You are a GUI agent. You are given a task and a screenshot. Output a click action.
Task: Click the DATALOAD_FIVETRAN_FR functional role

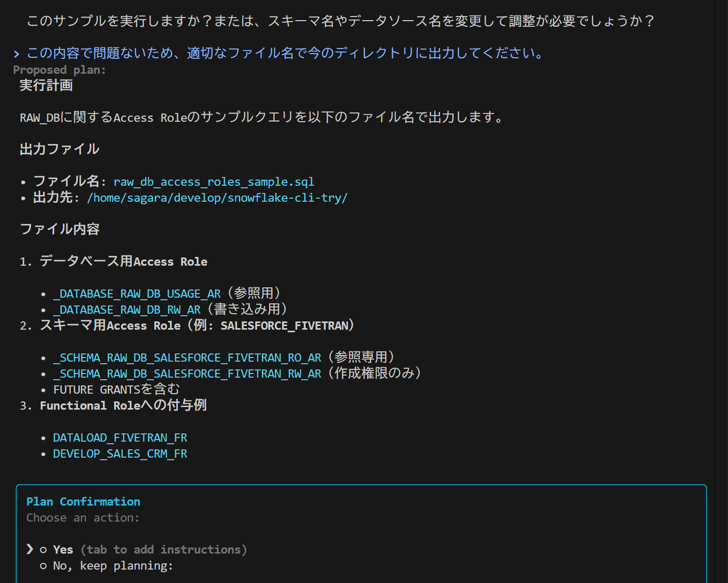click(x=120, y=438)
